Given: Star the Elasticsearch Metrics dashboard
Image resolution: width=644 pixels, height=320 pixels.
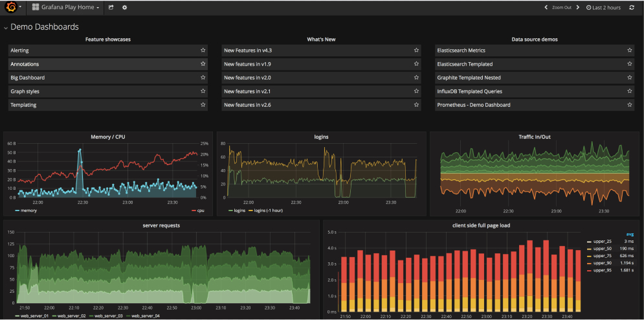Looking at the screenshot, I should pos(629,50).
